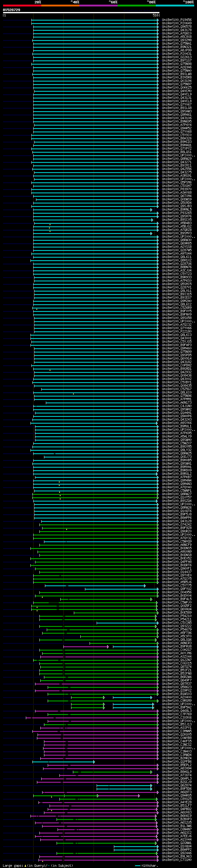The image size is (197, 868).
Task: Select the UniRef100_P54210 label
Action: pyautogui.click(x=176, y=616)
